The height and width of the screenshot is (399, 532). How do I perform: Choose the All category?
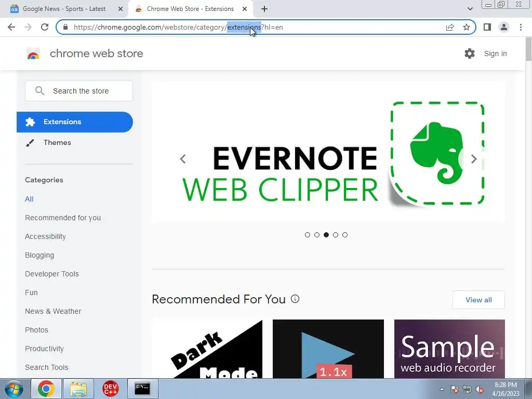pos(29,199)
